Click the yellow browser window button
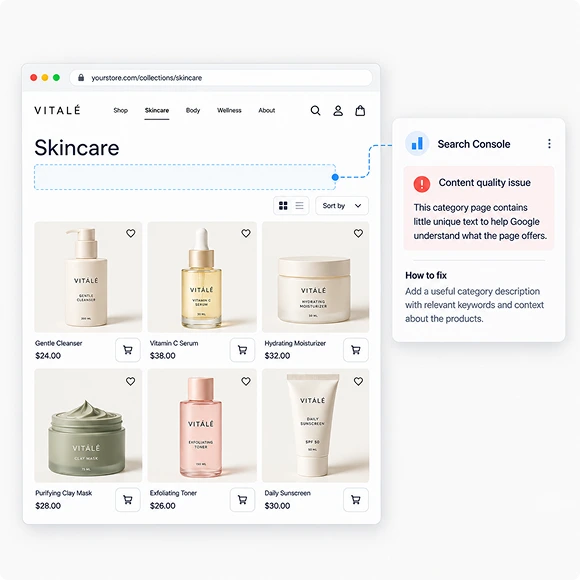 45,77
